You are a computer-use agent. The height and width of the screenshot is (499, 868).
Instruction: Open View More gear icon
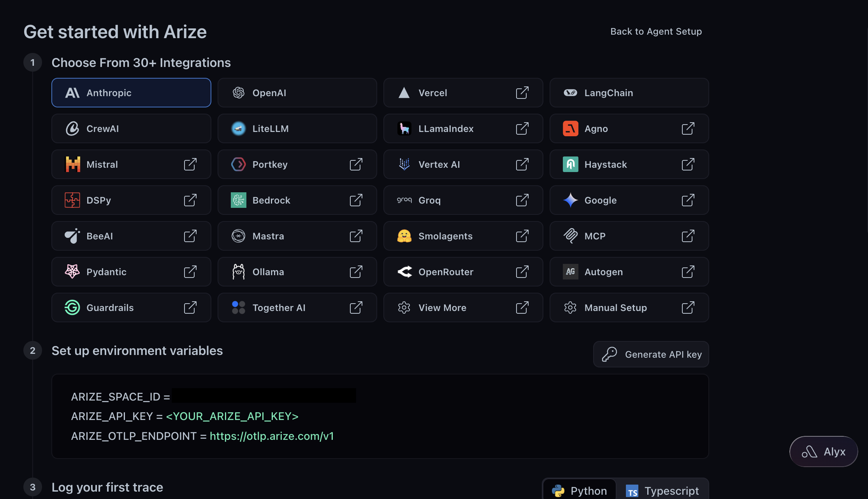coord(404,307)
